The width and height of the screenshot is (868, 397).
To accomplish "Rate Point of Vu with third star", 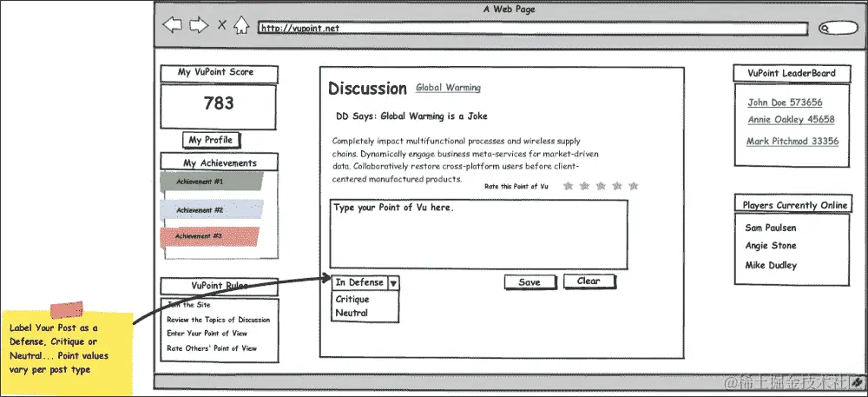I will click(601, 186).
